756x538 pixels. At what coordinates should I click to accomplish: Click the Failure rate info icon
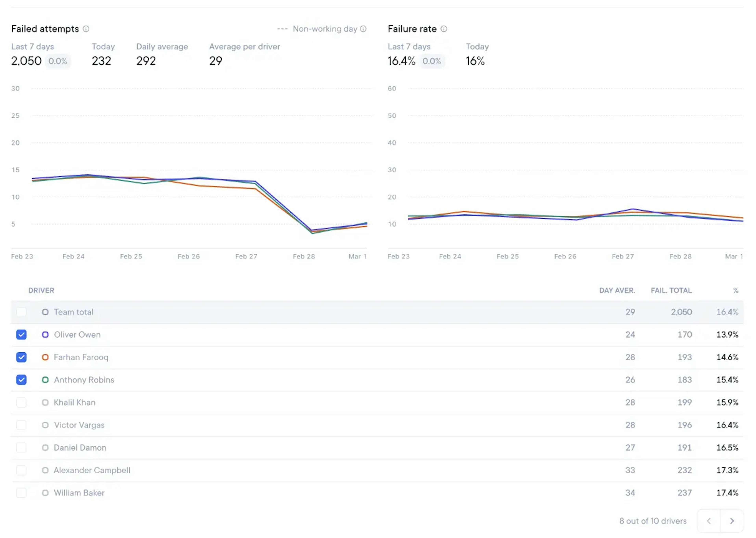click(x=444, y=29)
